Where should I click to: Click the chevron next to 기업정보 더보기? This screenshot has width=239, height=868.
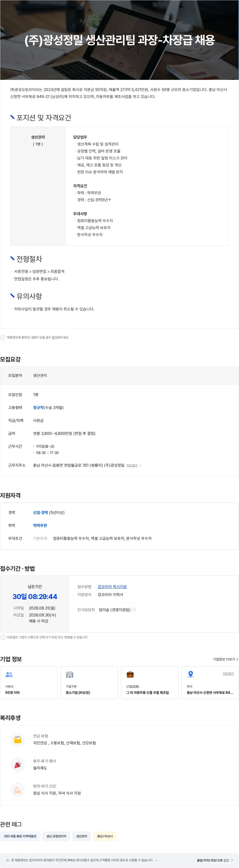click(237, 659)
